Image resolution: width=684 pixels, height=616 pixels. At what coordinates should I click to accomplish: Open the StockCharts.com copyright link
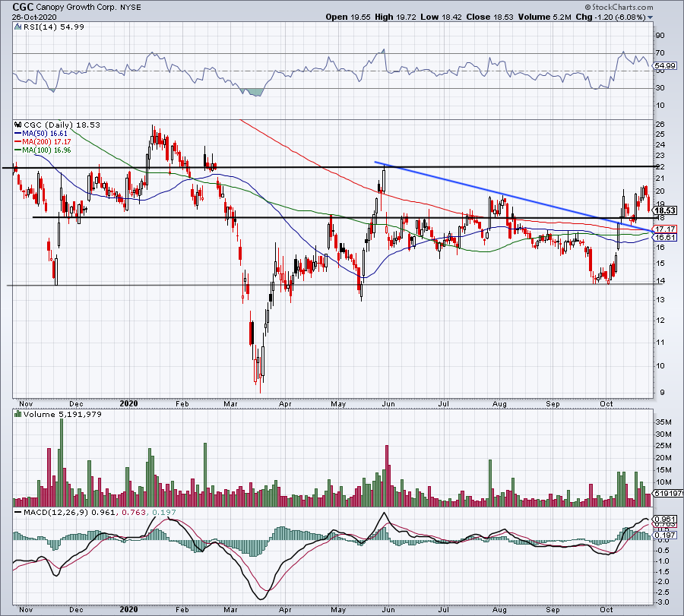tap(619, 7)
